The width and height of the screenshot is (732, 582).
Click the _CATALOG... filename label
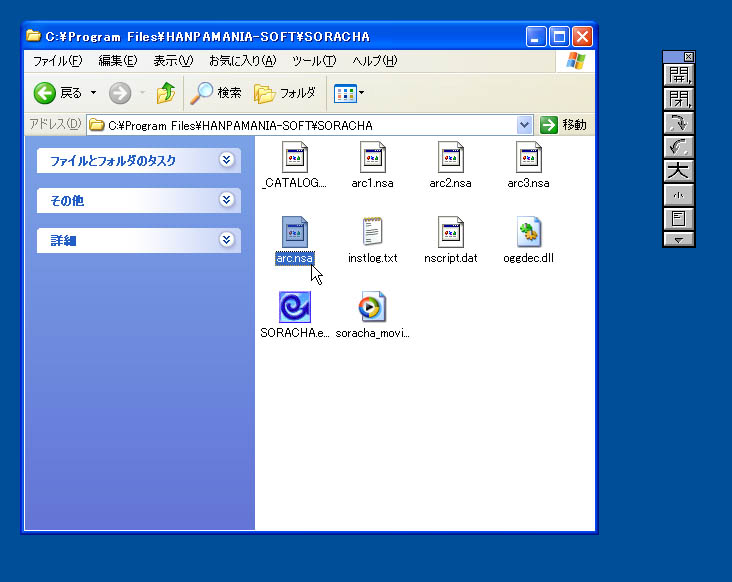pyautogui.click(x=295, y=183)
